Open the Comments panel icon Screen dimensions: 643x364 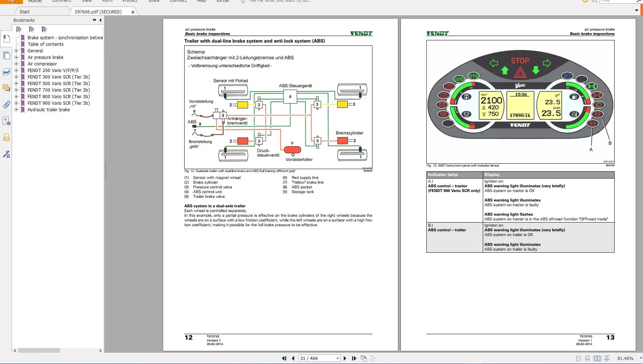tap(6, 88)
